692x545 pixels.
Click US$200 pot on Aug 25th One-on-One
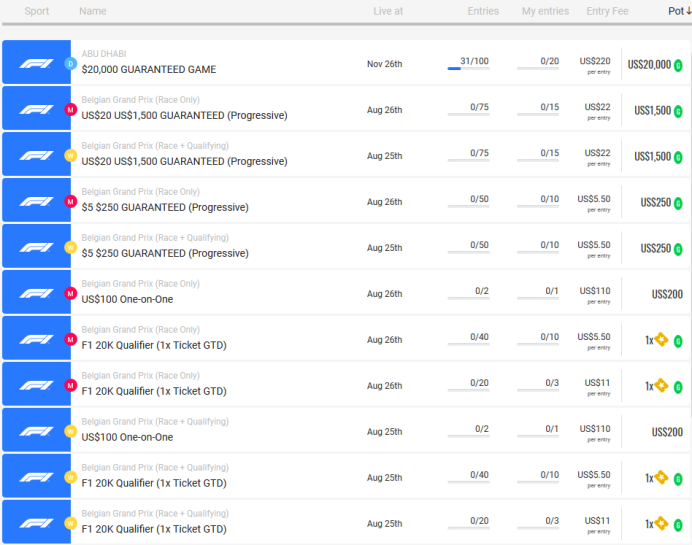[667, 432]
